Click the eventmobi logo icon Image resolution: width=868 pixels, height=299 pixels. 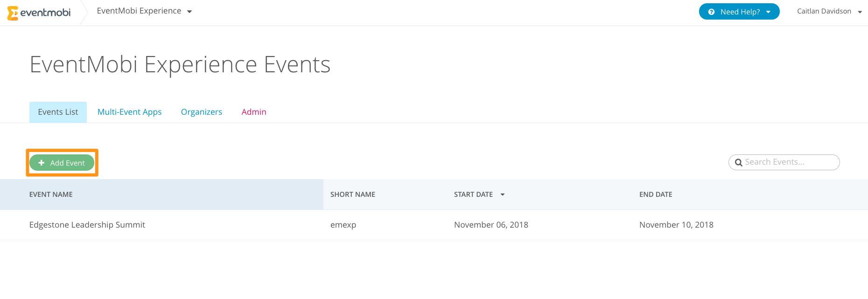(x=13, y=13)
